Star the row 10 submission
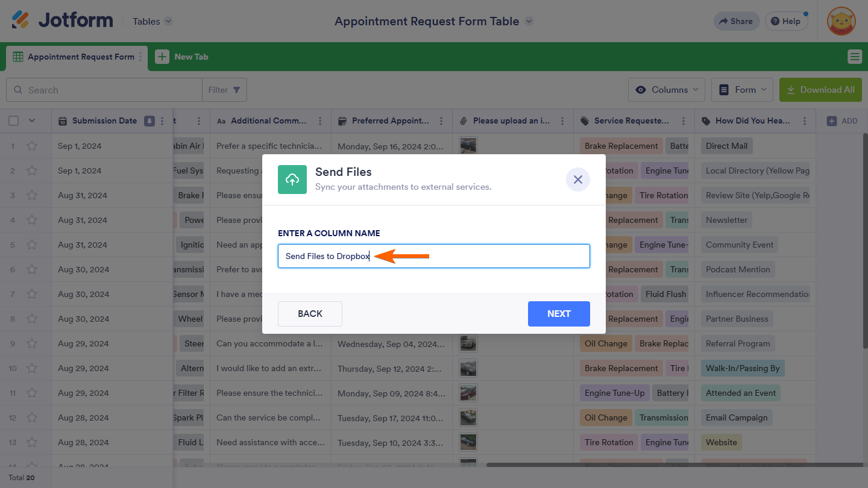This screenshot has width=868, height=488. [x=32, y=368]
